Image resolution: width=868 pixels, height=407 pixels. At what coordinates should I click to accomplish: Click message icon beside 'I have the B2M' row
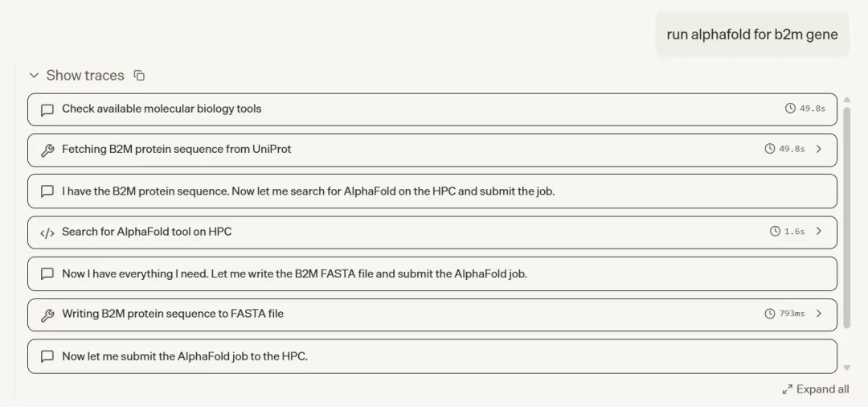tap(47, 191)
